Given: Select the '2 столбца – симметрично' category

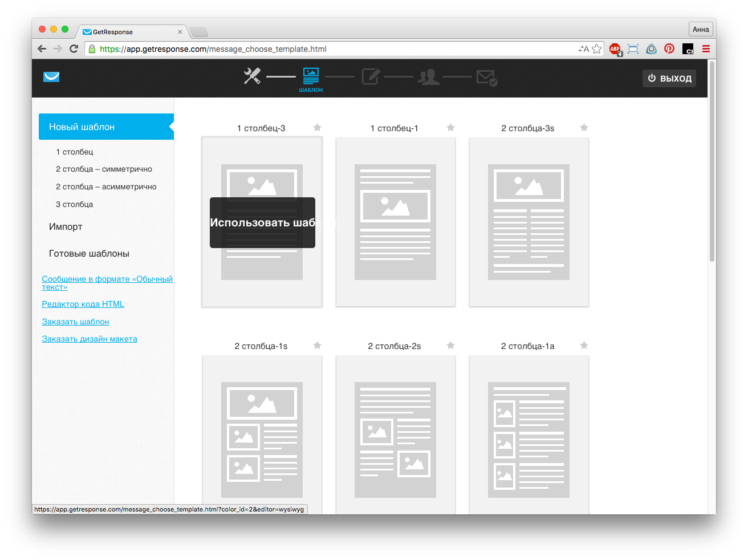Looking at the screenshot, I should (x=104, y=169).
